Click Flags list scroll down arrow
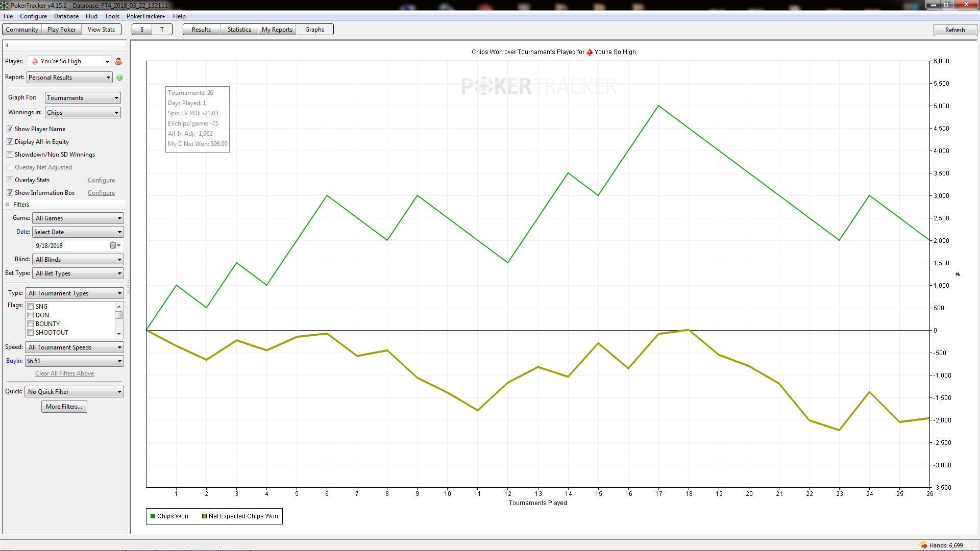 [119, 334]
